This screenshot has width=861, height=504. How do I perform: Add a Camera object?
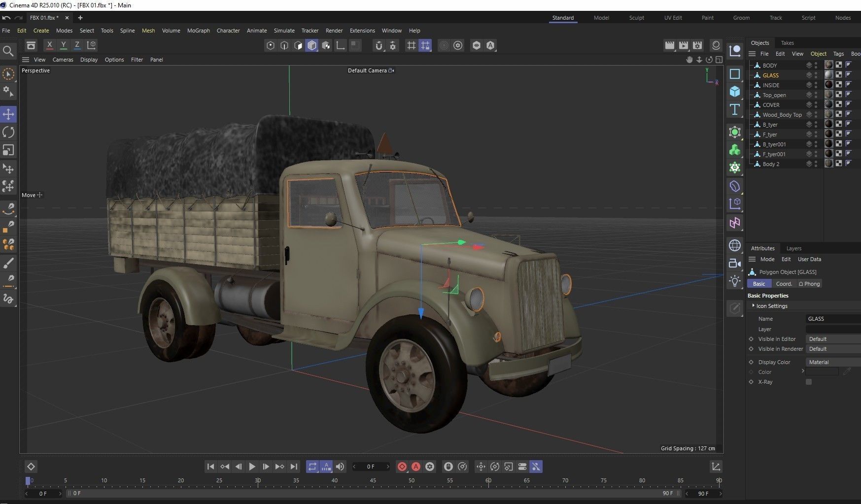735,263
